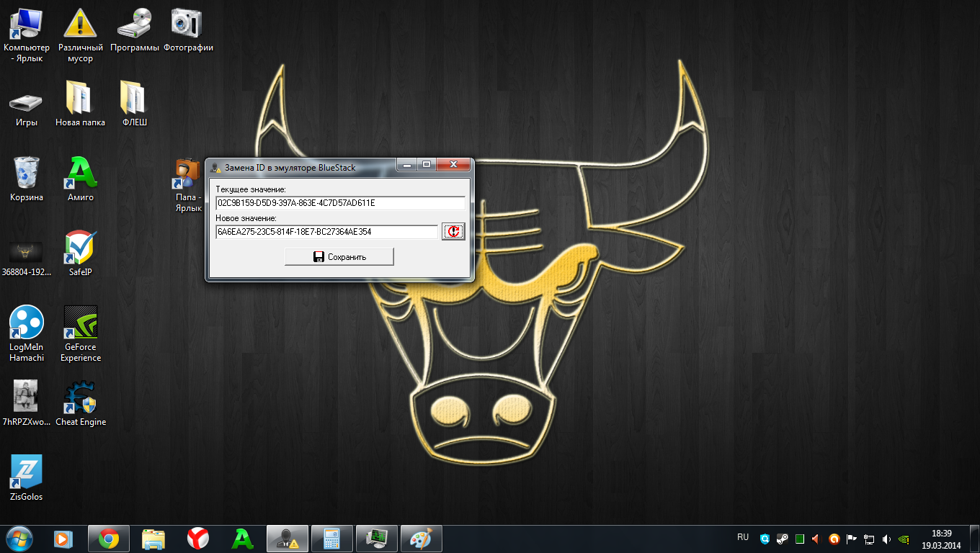
Task: Click the Show desktop button
Action: [974, 539]
